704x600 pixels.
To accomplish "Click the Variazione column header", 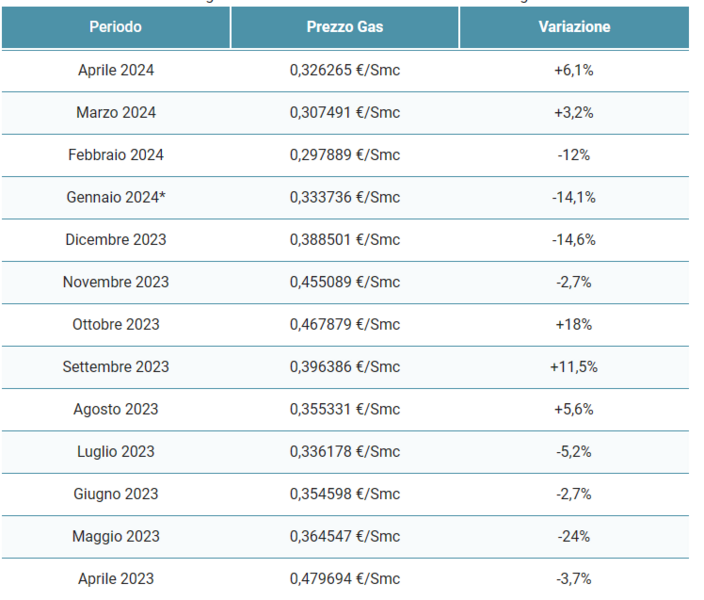I will [574, 27].
